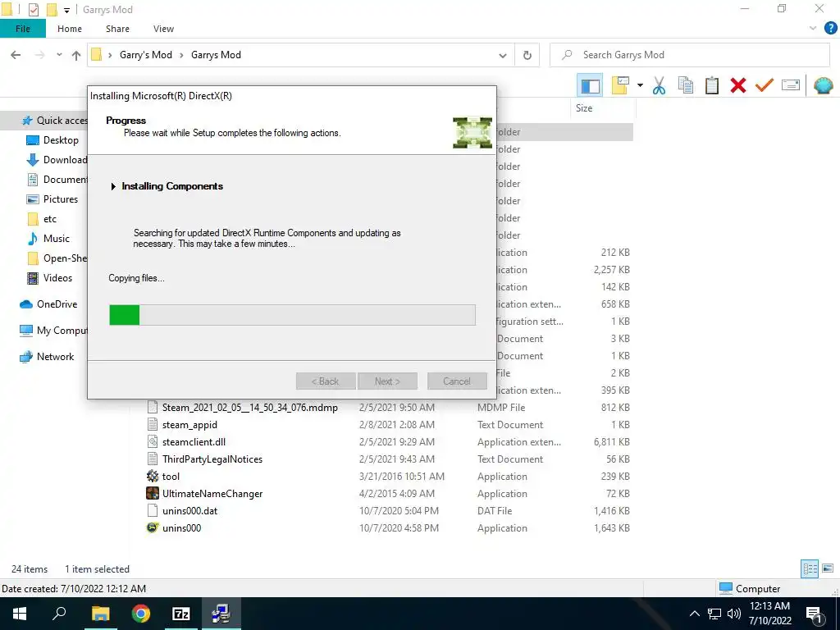The image size is (840, 630).
Task: Open File Explorer from the taskbar
Action: (100, 614)
